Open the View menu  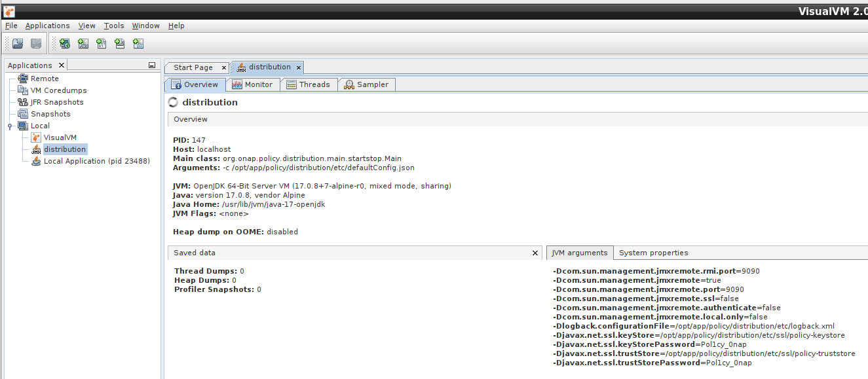(x=86, y=26)
